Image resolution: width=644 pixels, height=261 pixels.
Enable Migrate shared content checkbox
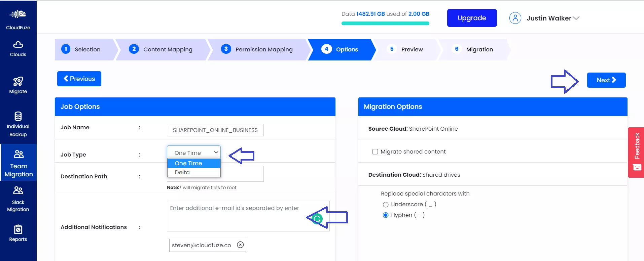(375, 151)
